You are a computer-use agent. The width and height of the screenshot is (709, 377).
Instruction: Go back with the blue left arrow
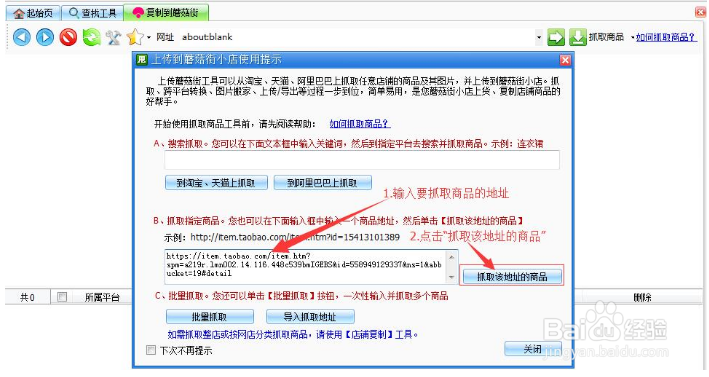(x=21, y=37)
